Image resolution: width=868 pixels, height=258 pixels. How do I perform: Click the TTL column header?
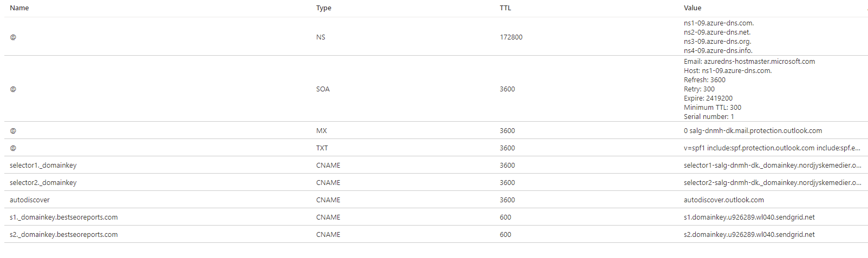[x=505, y=8]
